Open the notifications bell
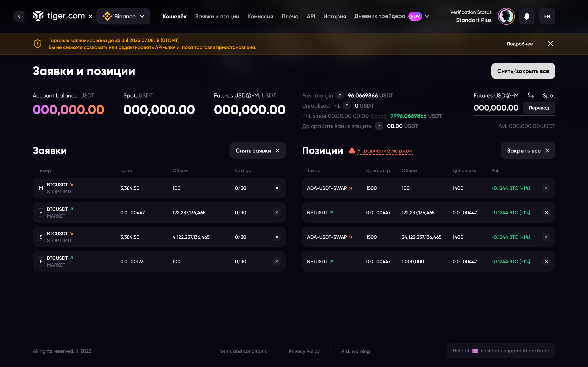This screenshot has width=588, height=367. click(527, 16)
